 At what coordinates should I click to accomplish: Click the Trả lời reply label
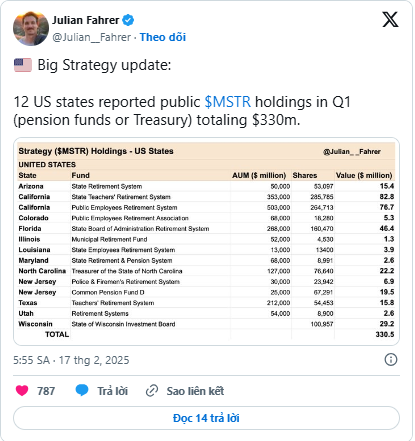point(112,391)
